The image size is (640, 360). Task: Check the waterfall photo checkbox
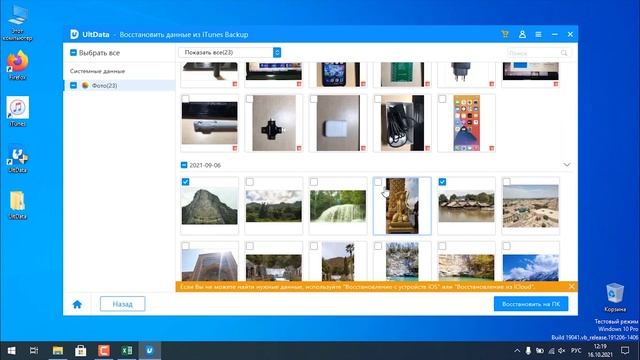pyautogui.click(x=313, y=182)
